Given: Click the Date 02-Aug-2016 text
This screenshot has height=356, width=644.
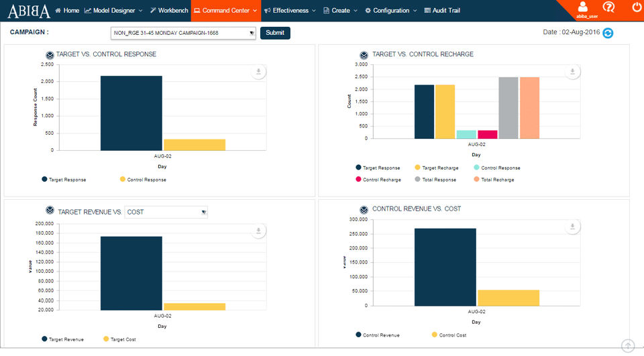Looking at the screenshot, I should pos(572,32).
